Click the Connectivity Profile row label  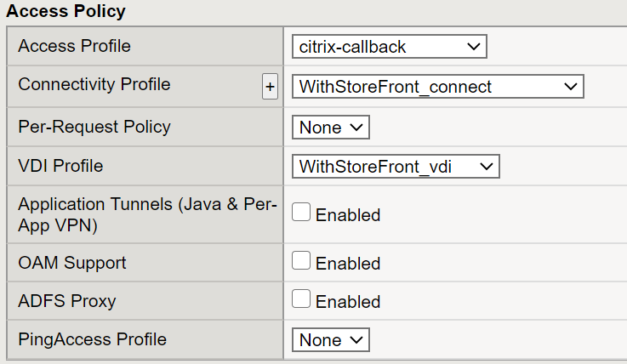(x=94, y=85)
